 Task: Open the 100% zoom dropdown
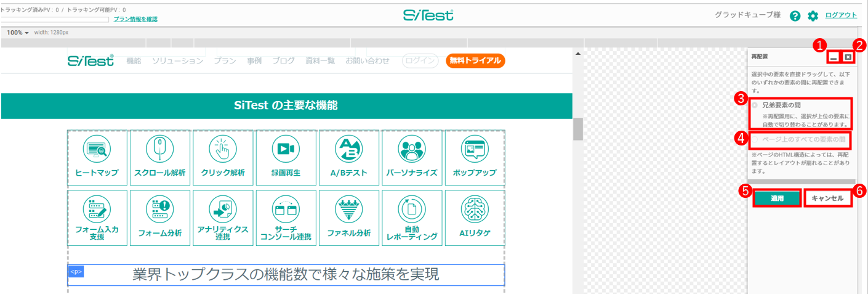coord(18,32)
